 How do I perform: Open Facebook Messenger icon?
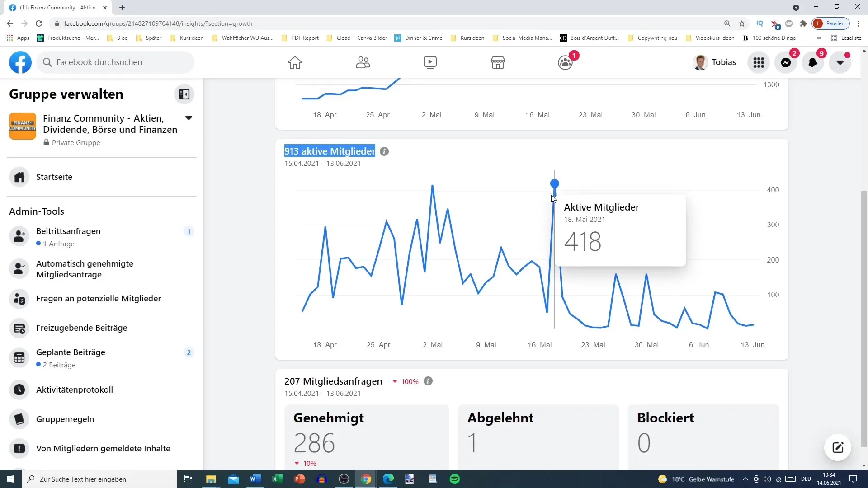(786, 61)
